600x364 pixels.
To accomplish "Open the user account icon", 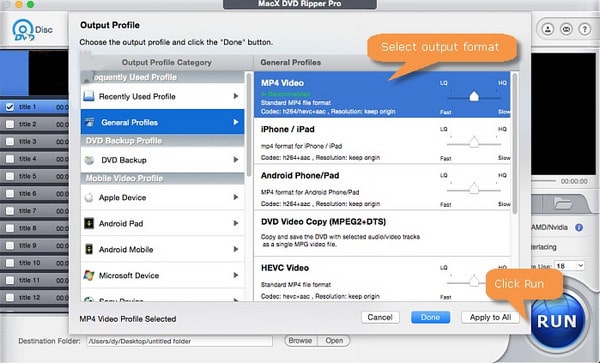I will click(548, 29).
